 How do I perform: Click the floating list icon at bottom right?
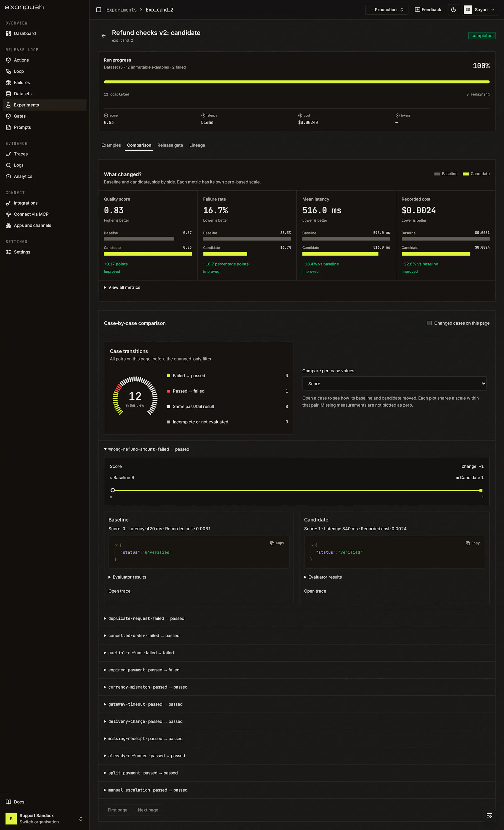point(489,815)
